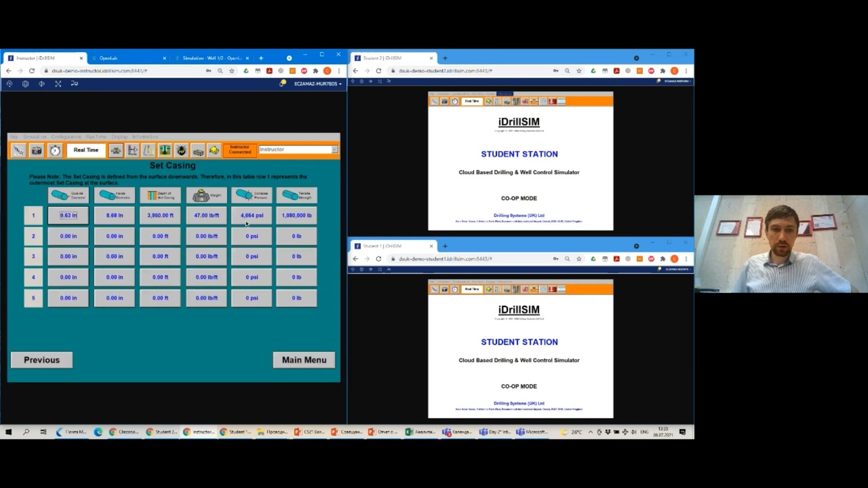Switch to Simulation - Well 1/2 browser tab
This screenshot has height=488, width=868.
(x=210, y=58)
